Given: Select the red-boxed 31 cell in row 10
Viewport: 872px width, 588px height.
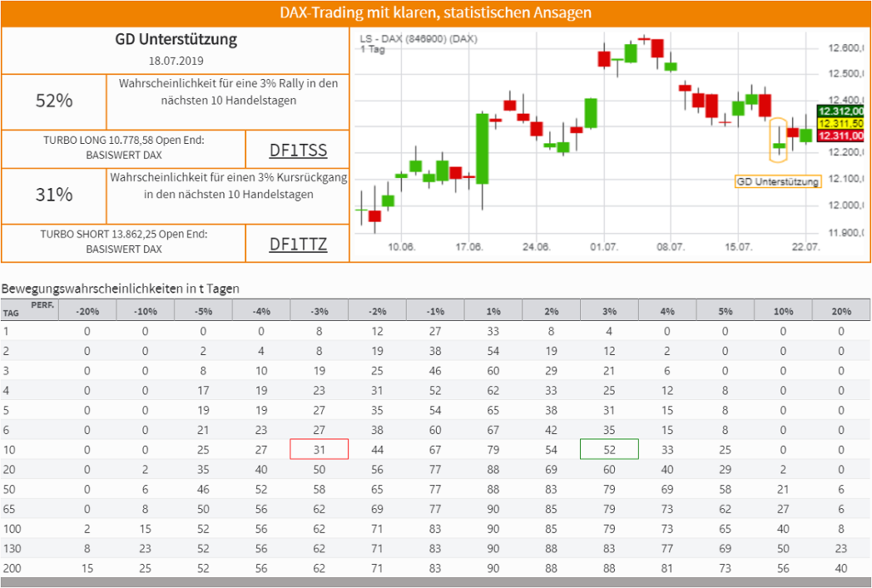Looking at the screenshot, I should 319,449.
